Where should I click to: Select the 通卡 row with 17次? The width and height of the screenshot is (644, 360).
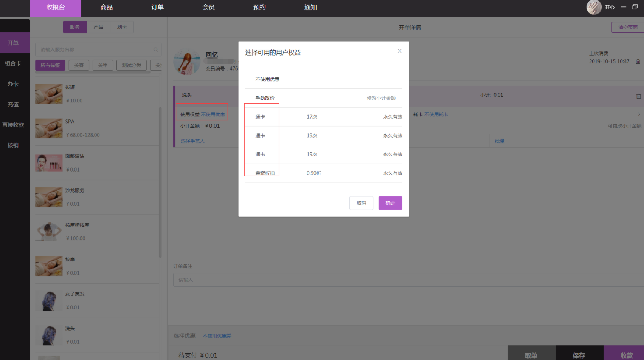coord(324,117)
